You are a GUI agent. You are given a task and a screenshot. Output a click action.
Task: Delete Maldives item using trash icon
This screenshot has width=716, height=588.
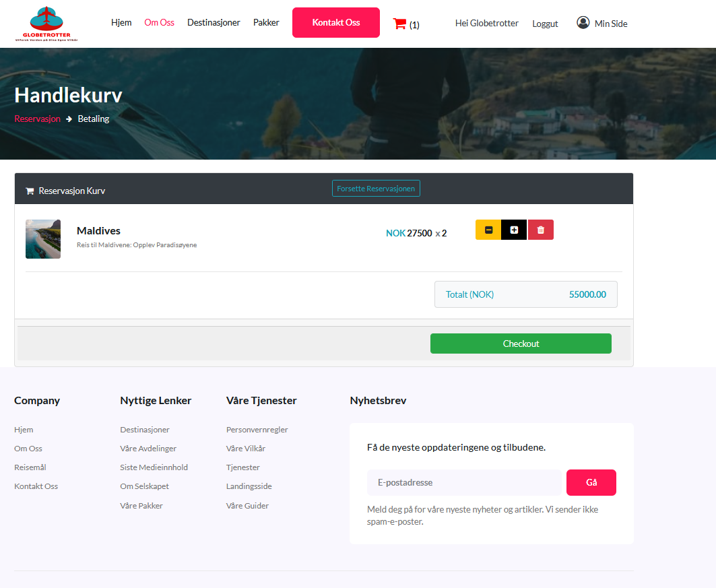pos(540,230)
